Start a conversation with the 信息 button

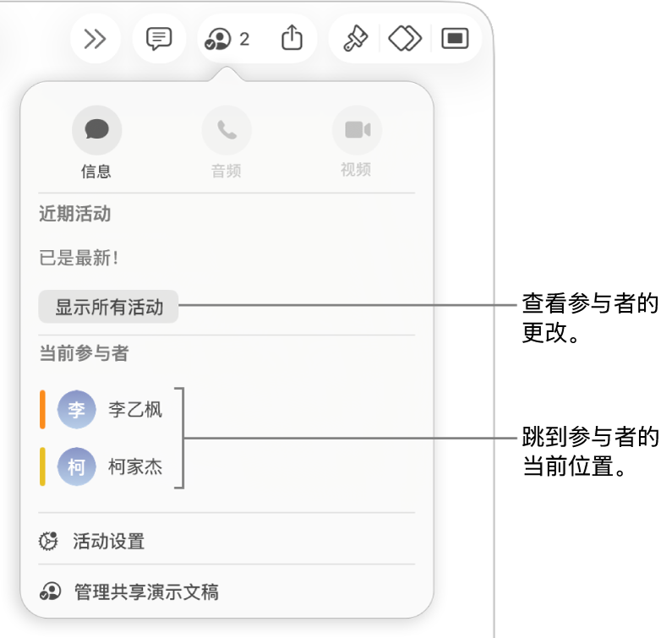tap(97, 130)
